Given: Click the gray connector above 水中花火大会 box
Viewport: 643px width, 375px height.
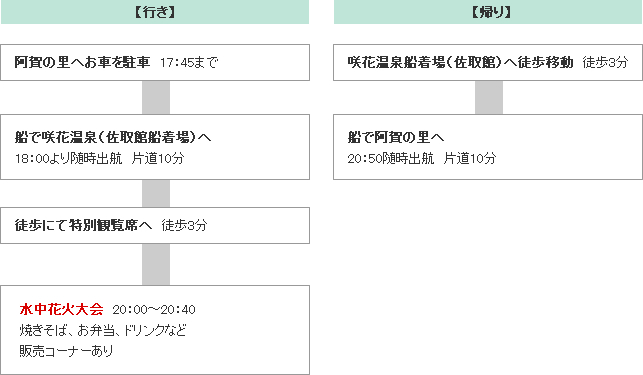Looking at the screenshot, I should coord(156,265).
